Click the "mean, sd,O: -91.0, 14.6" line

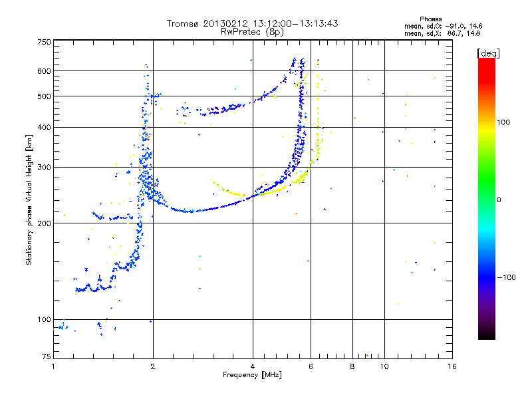click(x=443, y=26)
